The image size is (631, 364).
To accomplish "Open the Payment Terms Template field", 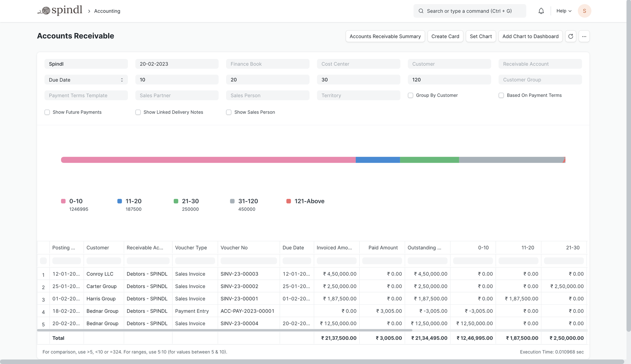I will 86,95.
